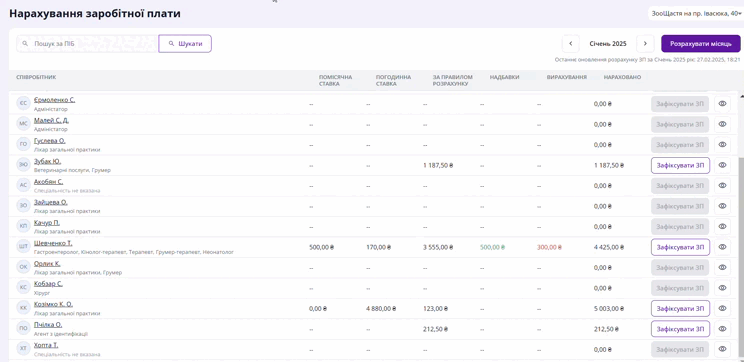
Task: Click the Помісячна ставка column header
Action: click(x=335, y=80)
